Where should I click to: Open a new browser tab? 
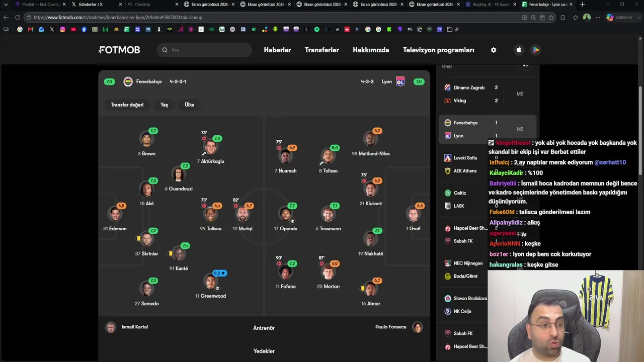[x=582, y=5]
